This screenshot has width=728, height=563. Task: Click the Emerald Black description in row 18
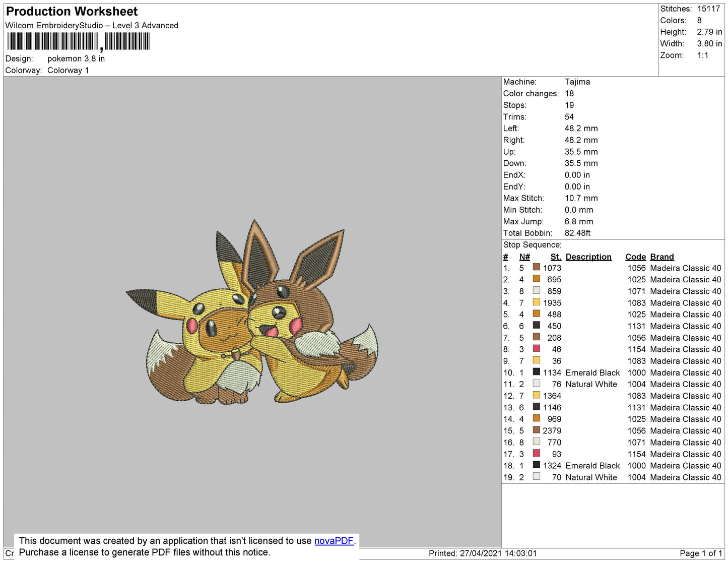click(x=592, y=466)
